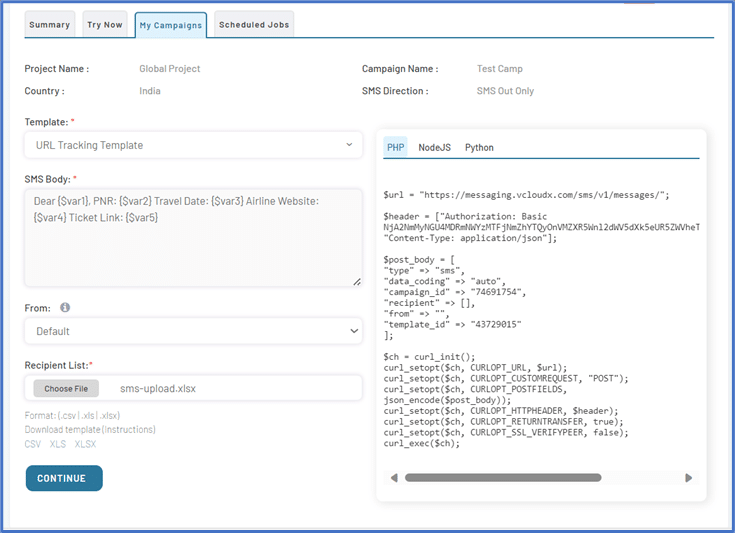Viewport: 735px width, 533px height.
Task: Grab the SMS Body resize handle
Action: pos(357,281)
